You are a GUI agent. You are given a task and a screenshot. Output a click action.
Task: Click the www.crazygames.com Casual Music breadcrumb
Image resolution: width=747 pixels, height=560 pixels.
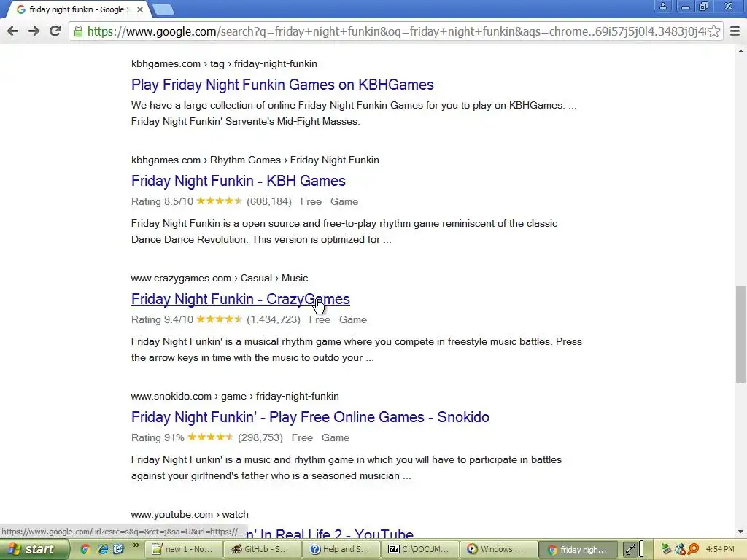pyautogui.click(x=219, y=278)
